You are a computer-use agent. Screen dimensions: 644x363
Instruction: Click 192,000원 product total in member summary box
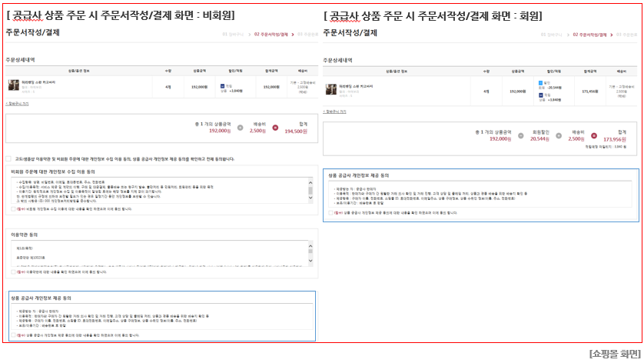(x=500, y=139)
